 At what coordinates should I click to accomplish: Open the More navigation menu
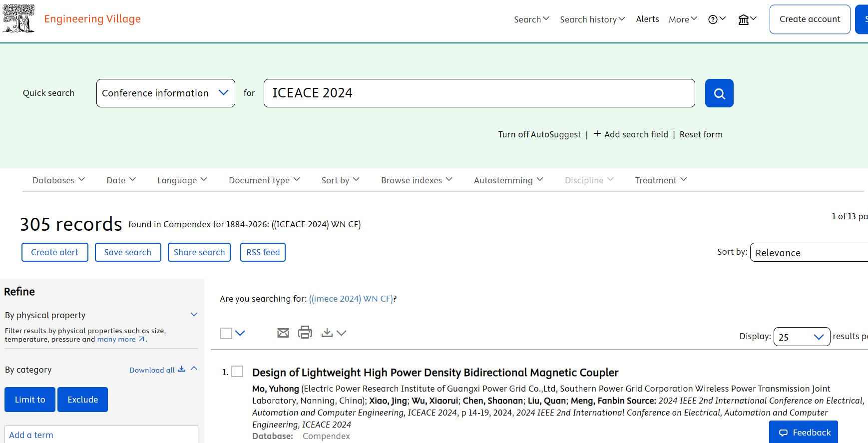tap(683, 19)
